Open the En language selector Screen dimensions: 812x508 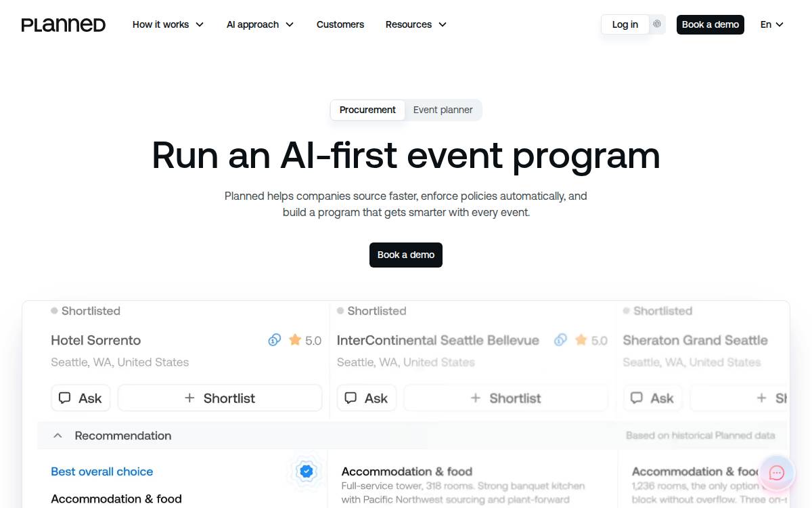[771, 24]
